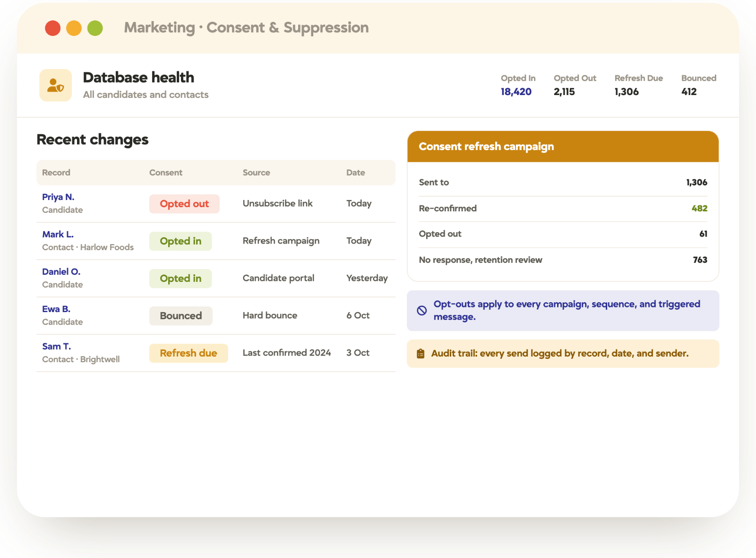This screenshot has width=756, height=558.
Task: Click the Recent changes heading
Action: 93,140
